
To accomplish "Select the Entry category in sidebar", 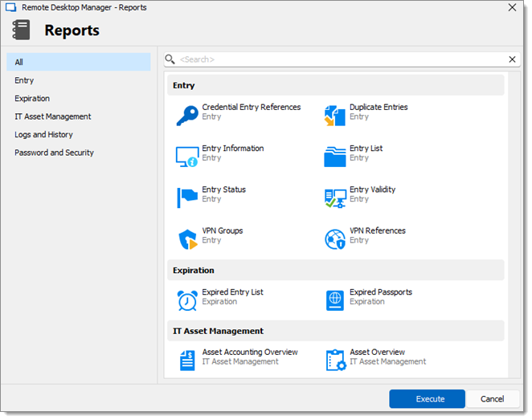I will (79, 80).
